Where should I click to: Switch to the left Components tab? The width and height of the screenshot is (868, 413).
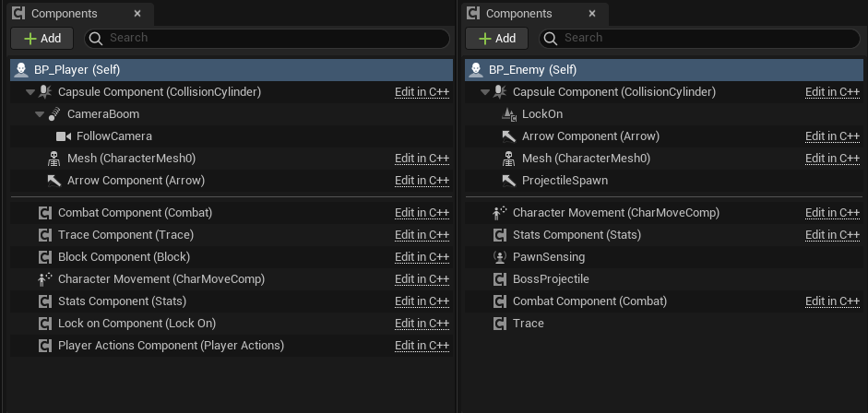[x=78, y=14]
